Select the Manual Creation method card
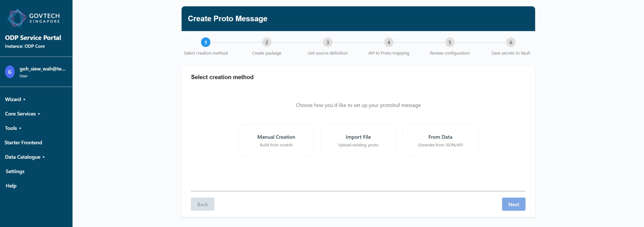The width and height of the screenshot is (644, 227). point(276,140)
